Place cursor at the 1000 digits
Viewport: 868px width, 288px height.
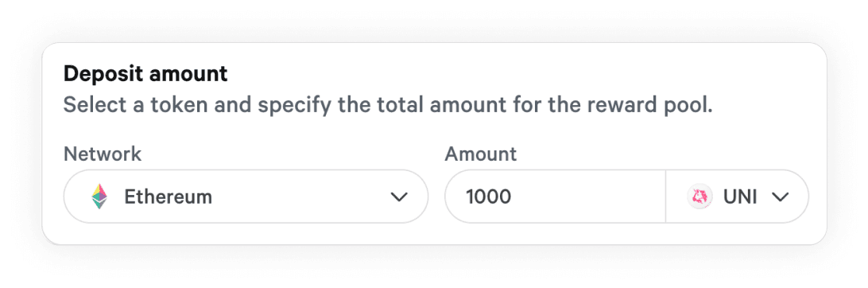point(488,197)
